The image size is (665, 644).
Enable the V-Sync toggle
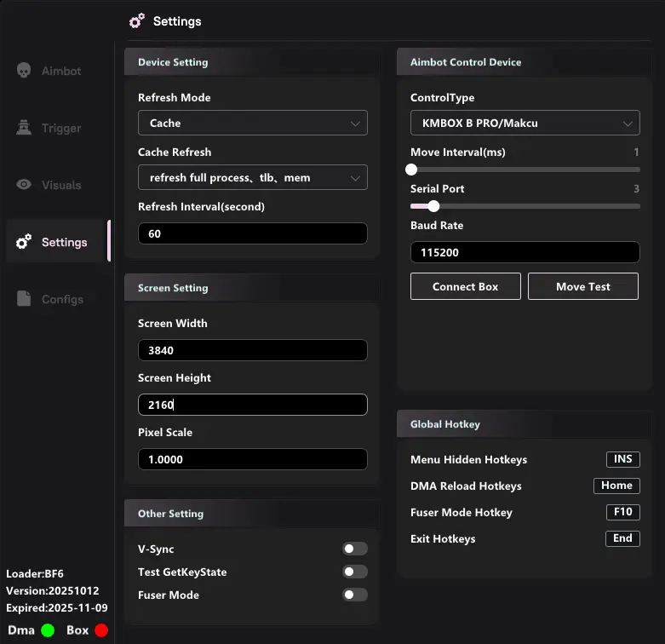click(354, 549)
